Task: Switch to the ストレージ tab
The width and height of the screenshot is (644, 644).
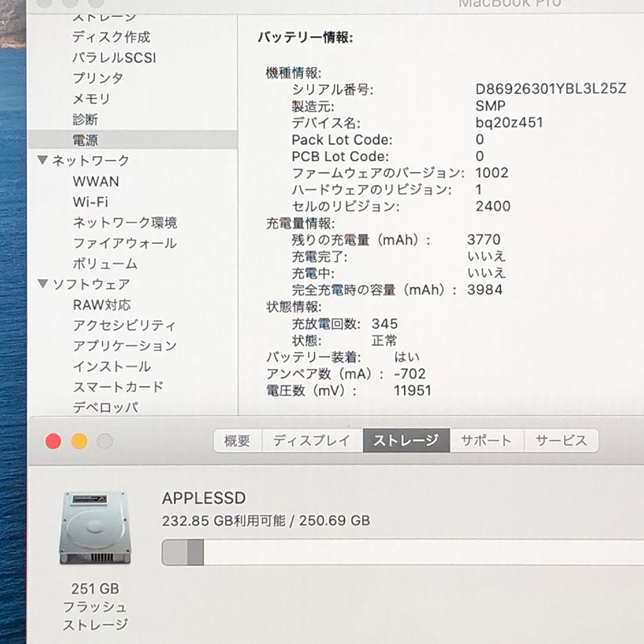Action: tap(406, 440)
